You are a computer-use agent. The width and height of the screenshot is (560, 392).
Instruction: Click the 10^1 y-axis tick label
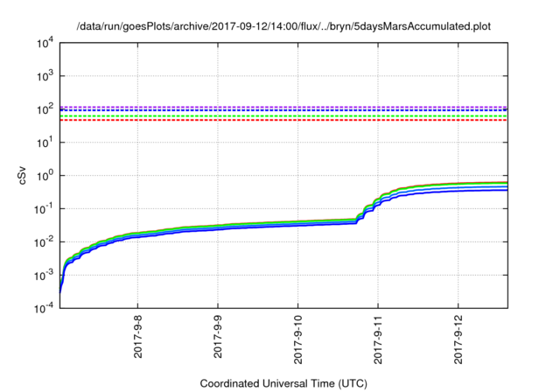click(45, 143)
